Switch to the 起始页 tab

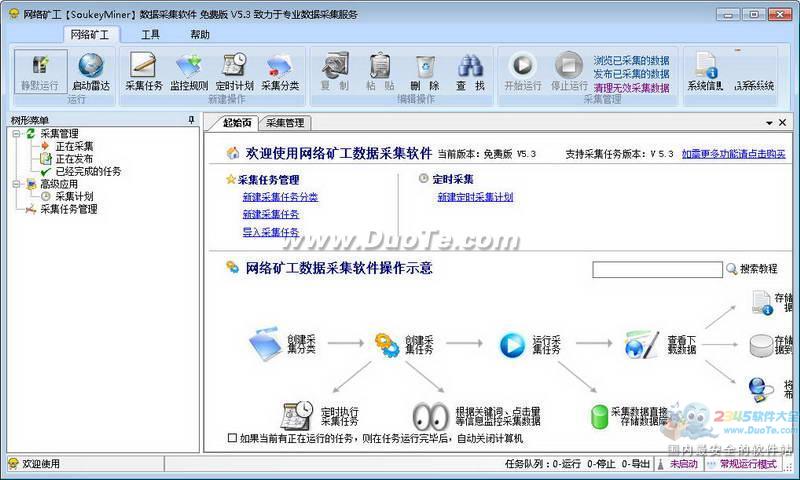click(x=237, y=122)
